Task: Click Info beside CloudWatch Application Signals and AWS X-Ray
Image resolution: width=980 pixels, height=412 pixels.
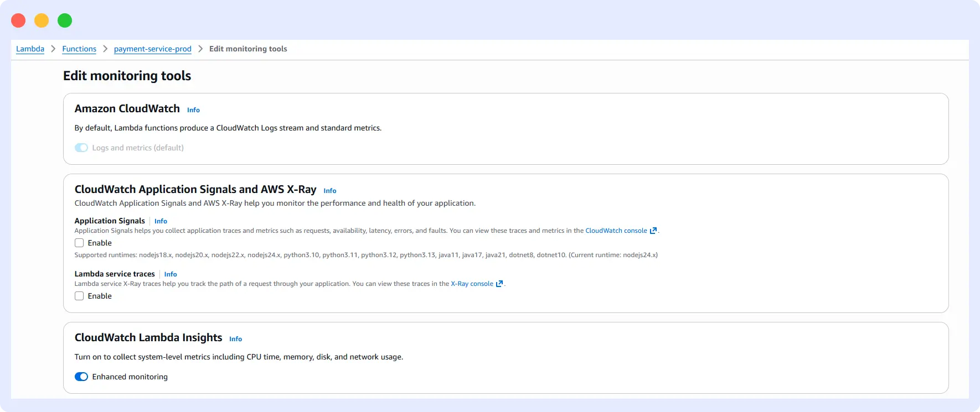Action: point(330,191)
